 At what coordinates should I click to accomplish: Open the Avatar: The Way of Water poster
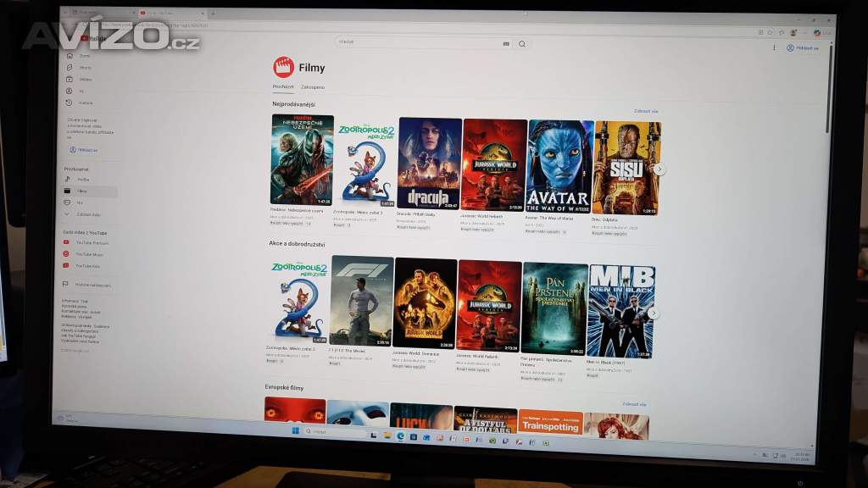(x=559, y=166)
